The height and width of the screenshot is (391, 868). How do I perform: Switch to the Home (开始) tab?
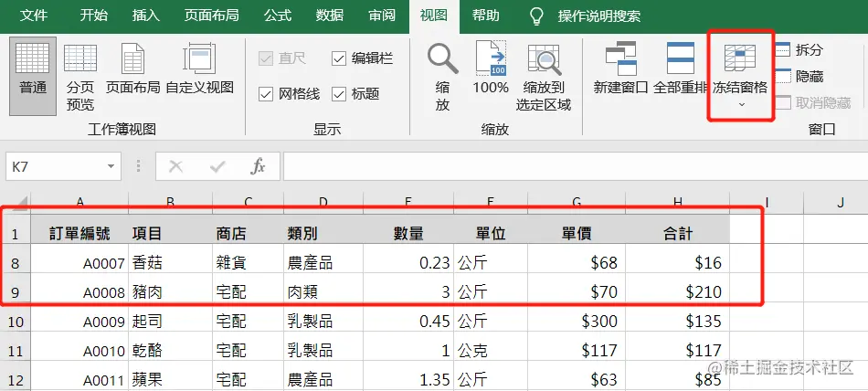pos(93,16)
